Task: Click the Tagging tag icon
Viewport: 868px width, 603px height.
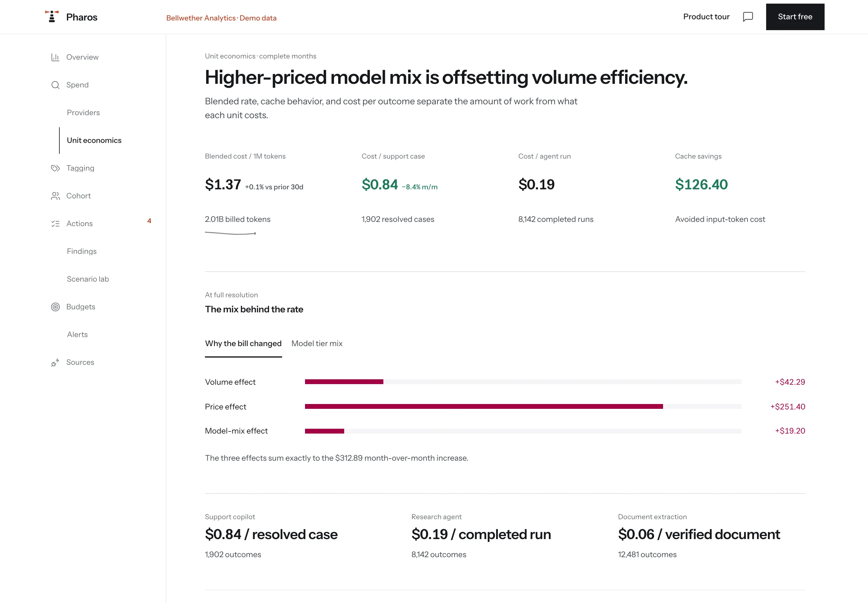Action: [x=55, y=168]
